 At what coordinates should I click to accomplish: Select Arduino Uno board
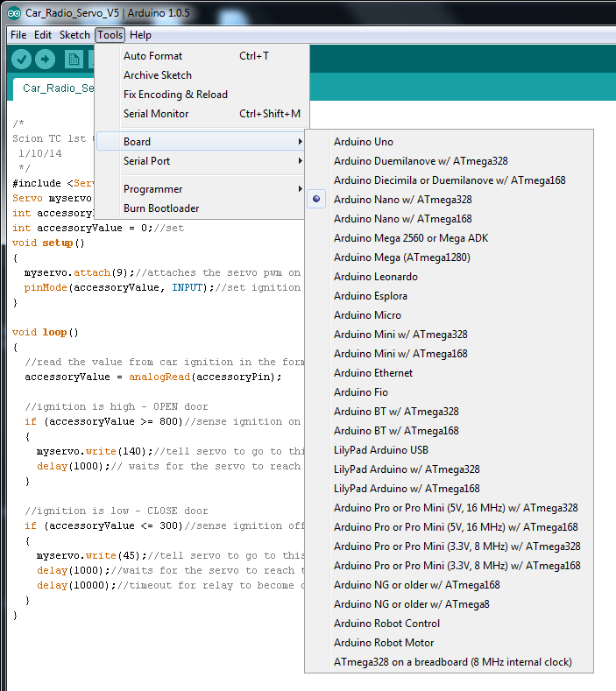[449, 142]
